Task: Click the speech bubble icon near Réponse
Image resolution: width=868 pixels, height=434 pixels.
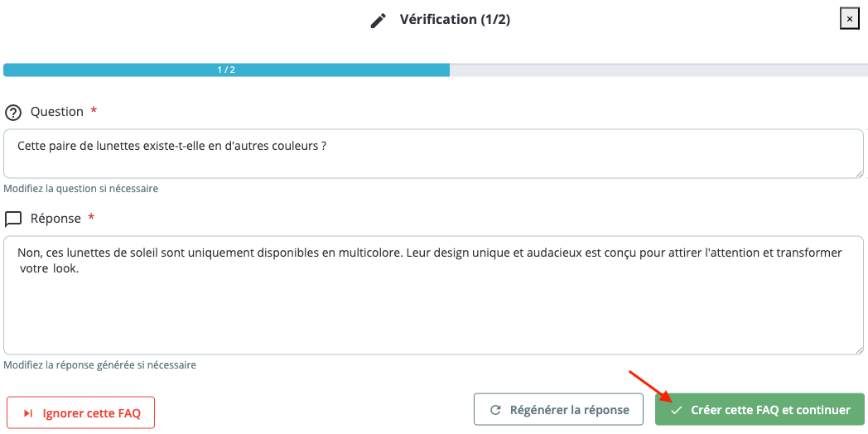Action: pos(13,219)
